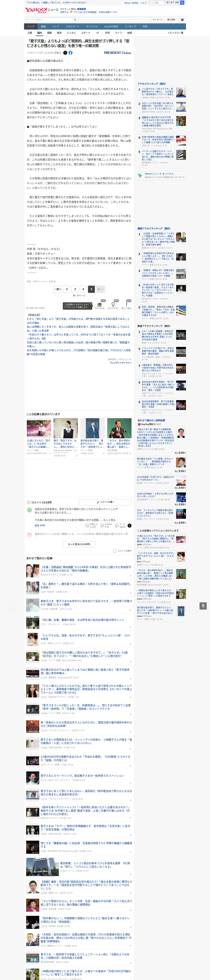210x980 pixels.
Task: Open settings gear icon near purchase history
Action: pyautogui.click(x=182, y=19)
